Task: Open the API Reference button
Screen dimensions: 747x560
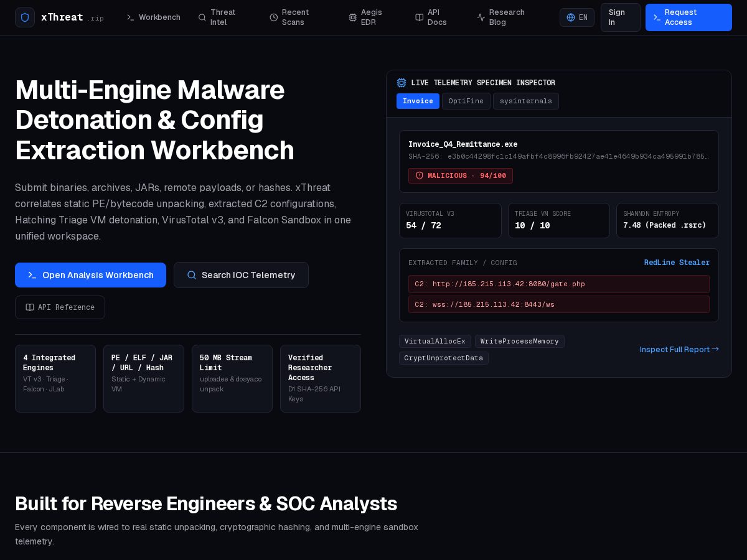Action: pos(60,307)
